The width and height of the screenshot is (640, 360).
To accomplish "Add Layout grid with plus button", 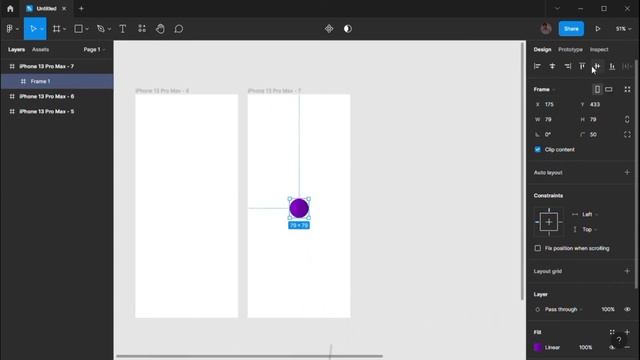I will pos(627,271).
